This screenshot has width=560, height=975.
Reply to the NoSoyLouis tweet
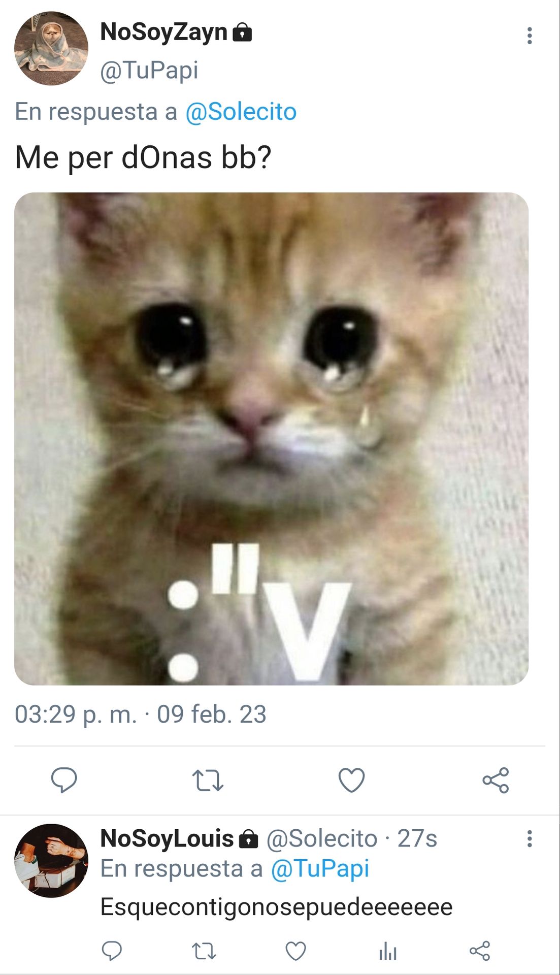point(112,951)
